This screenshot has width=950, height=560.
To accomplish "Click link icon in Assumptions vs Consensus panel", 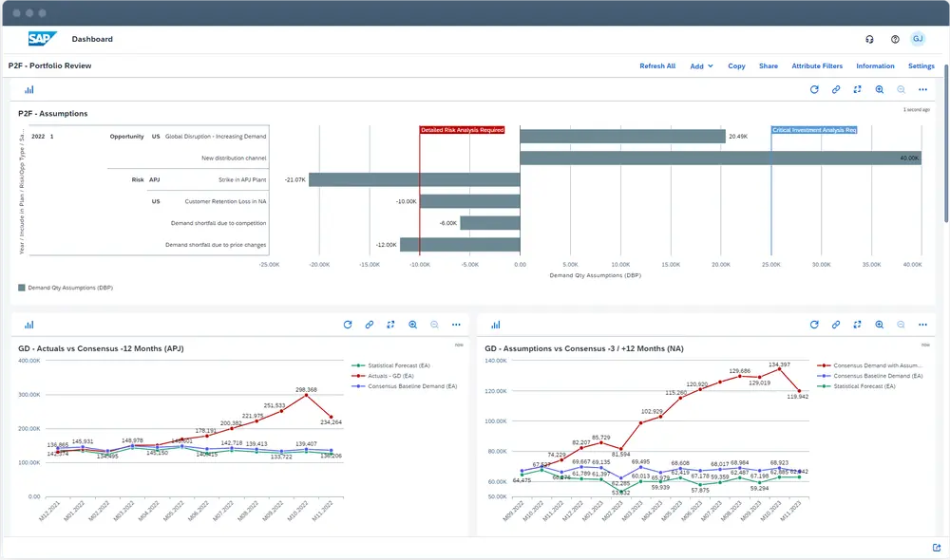I will point(835,325).
